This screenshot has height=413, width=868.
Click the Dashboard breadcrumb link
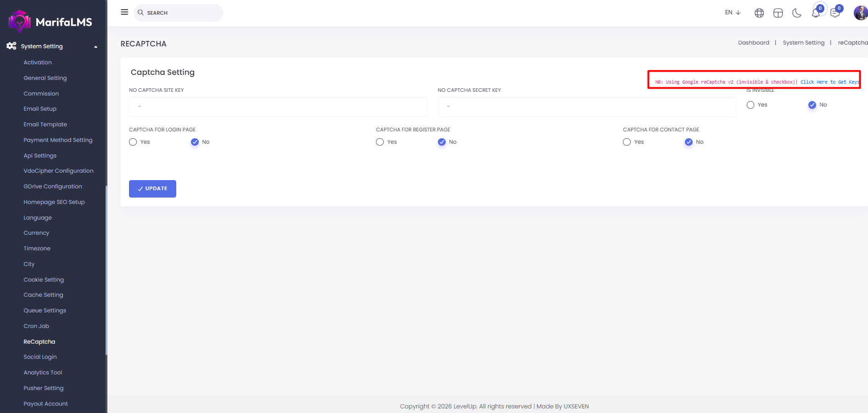[x=753, y=43]
